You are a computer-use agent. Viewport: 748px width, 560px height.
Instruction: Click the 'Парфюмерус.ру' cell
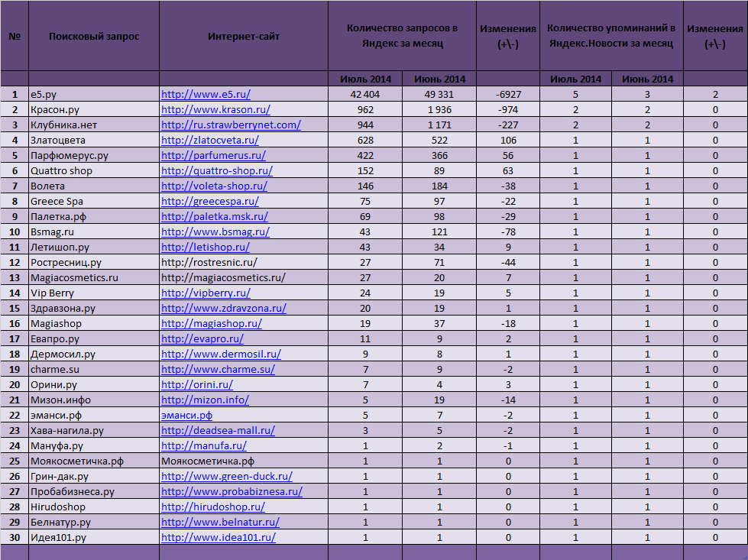pyautogui.click(x=94, y=156)
